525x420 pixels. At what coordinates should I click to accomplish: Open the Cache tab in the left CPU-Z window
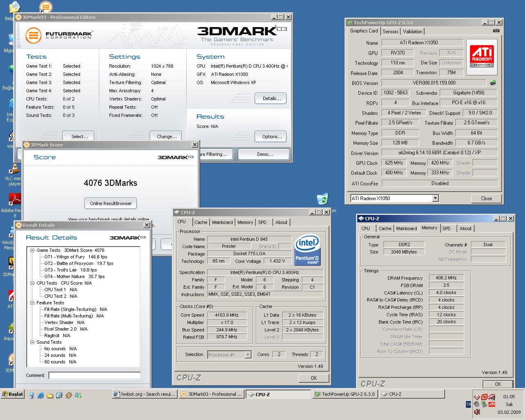pos(201,222)
